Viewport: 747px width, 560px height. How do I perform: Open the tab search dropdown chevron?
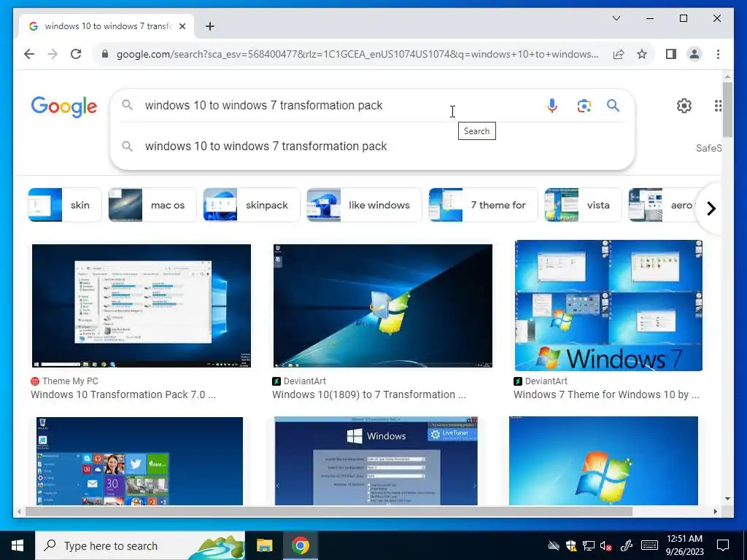coord(616,18)
